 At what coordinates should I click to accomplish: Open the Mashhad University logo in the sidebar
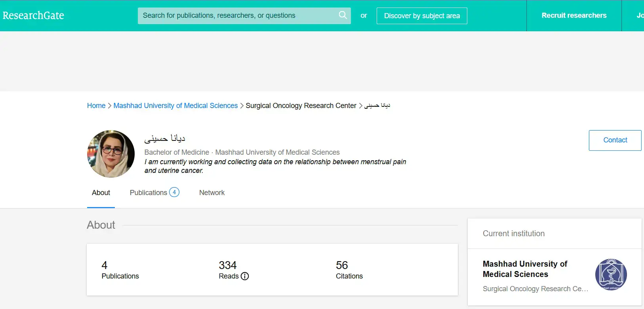click(611, 275)
